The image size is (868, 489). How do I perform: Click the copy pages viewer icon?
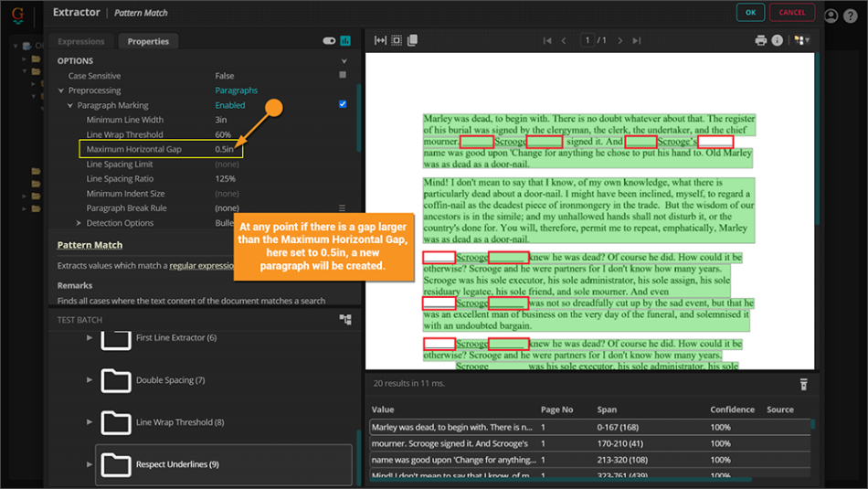click(x=412, y=40)
